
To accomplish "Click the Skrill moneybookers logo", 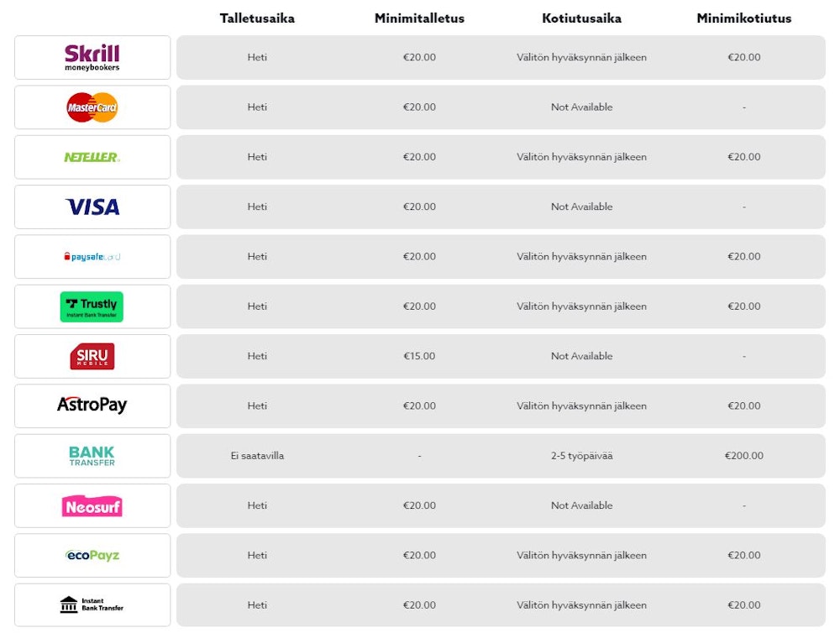I will click(x=92, y=57).
